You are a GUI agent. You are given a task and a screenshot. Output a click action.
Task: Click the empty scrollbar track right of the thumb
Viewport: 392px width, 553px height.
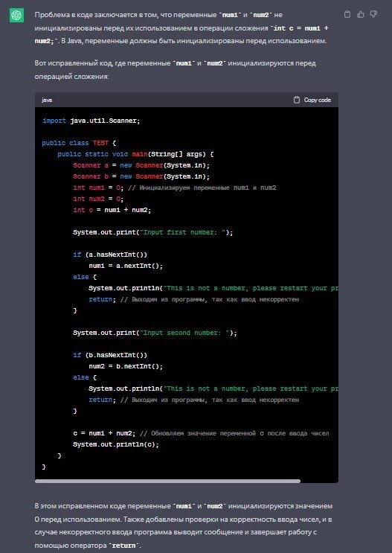(319, 481)
